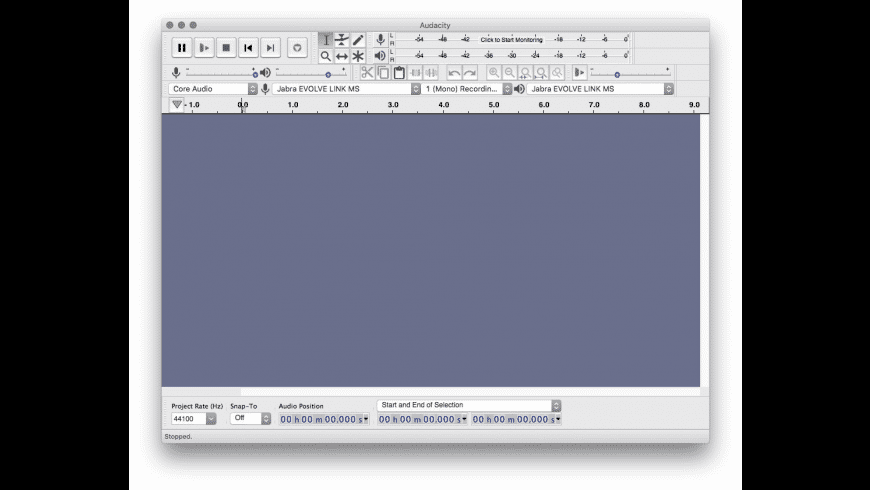Select the Zoom magnifier tool
This screenshot has width=870, height=490.
click(326, 56)
